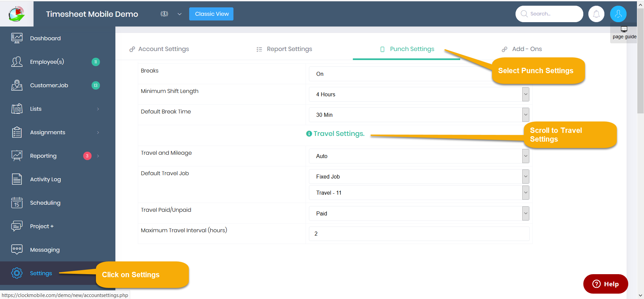Image resolution: width=644 pixels, height=299 pixels.
Task: Click the scrollbar up arrow
Action: [x=640, y=4]
